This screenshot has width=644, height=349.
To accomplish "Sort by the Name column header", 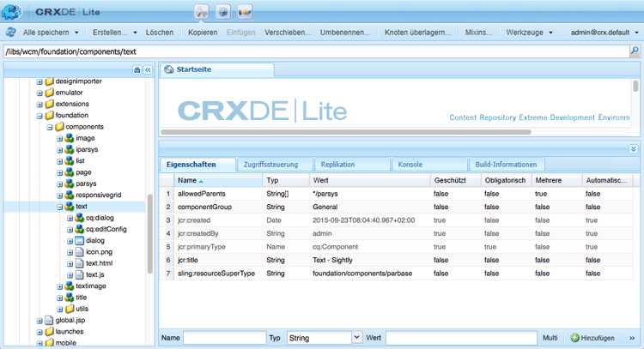I will pyautogui.click(x=219, y=180).
